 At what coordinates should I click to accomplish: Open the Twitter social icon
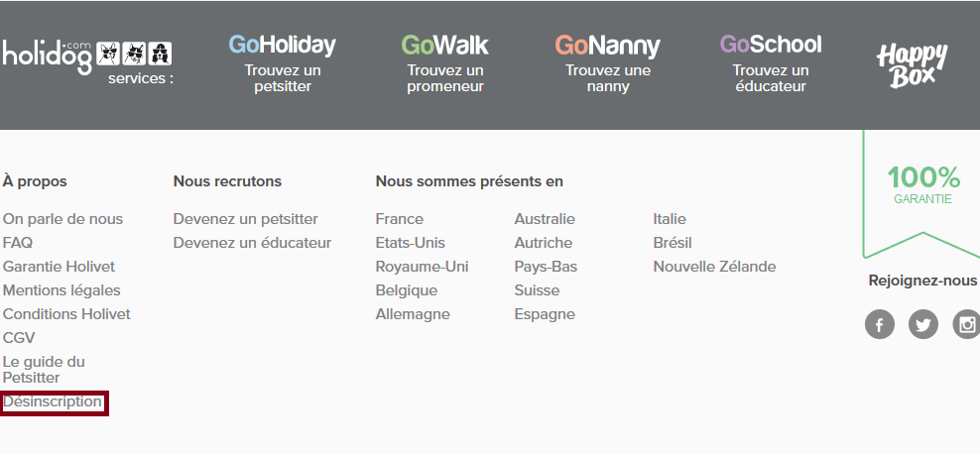923,324
